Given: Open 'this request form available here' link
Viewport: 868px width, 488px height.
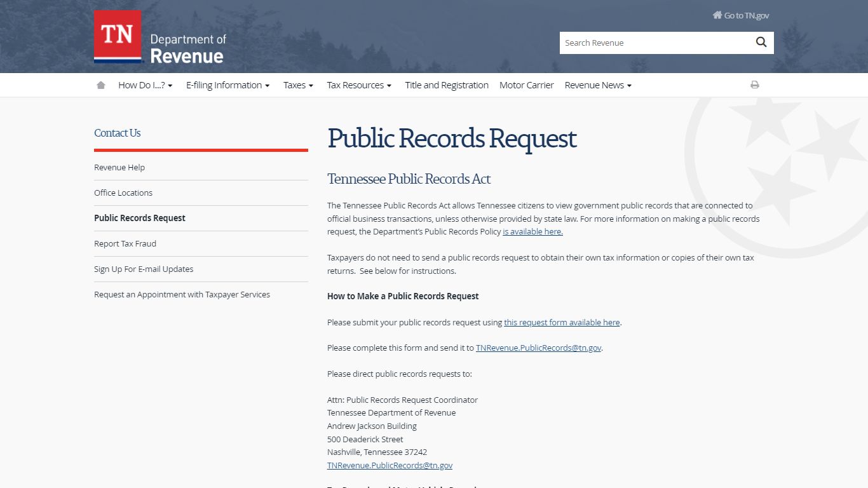Looking at the screenshot, I should [x=562, y=322].
